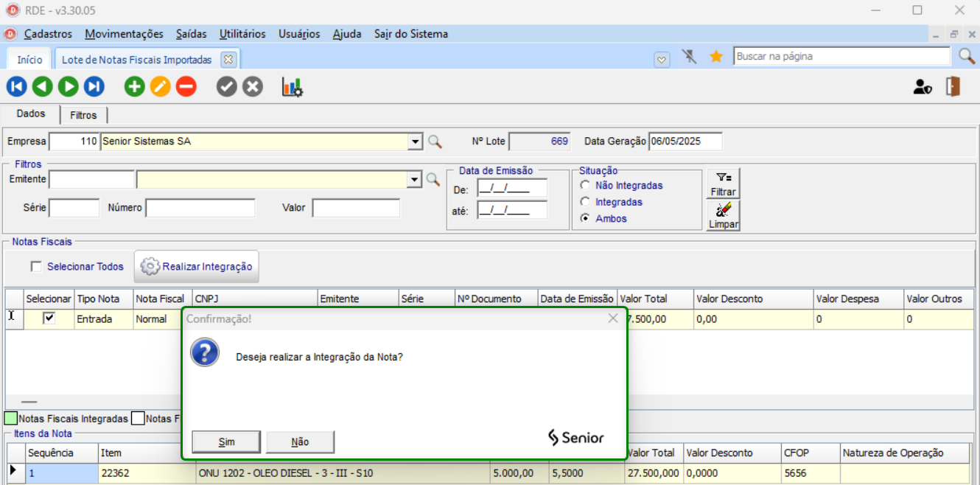The height and width of the screenshot is (485, 980).
Task: Go to previous record arrow icon
Action: [42, 87]
